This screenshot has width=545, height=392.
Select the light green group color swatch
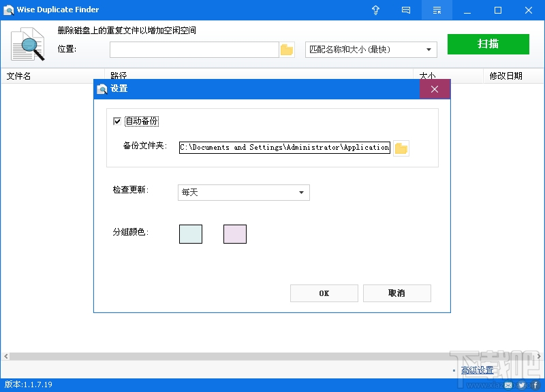[x=191, y=233]
